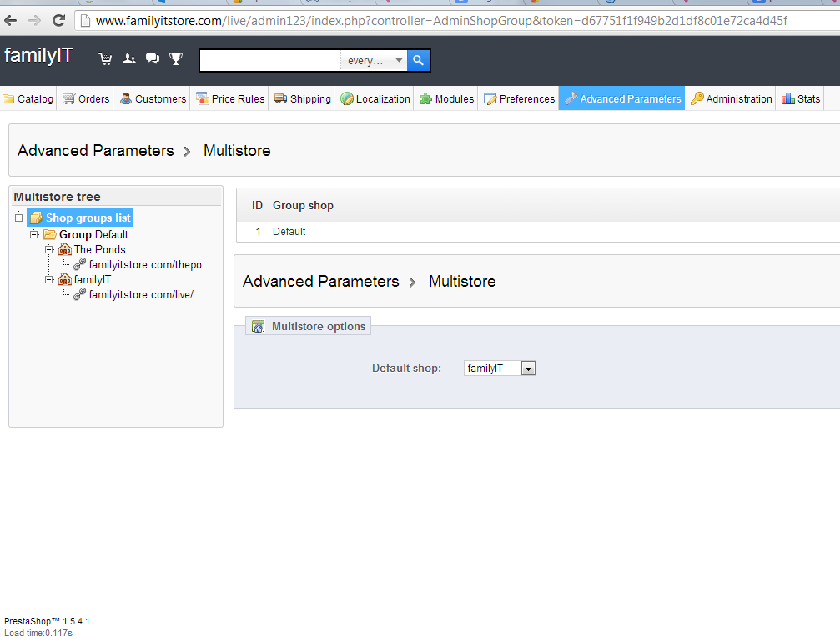Select Shop groups list in tree
The image size is (840, 642).
(x=88, y=218)
